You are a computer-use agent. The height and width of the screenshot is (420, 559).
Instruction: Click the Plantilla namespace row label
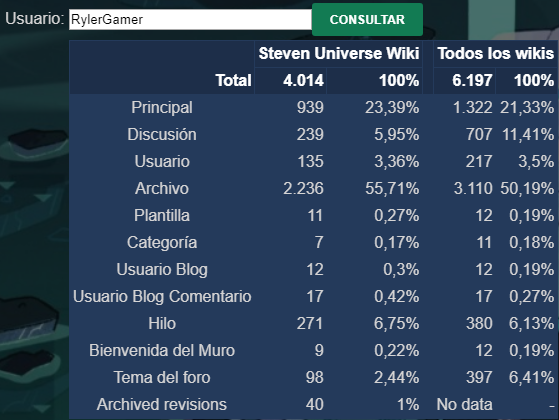pyautogui.click(x=162, y=216)
